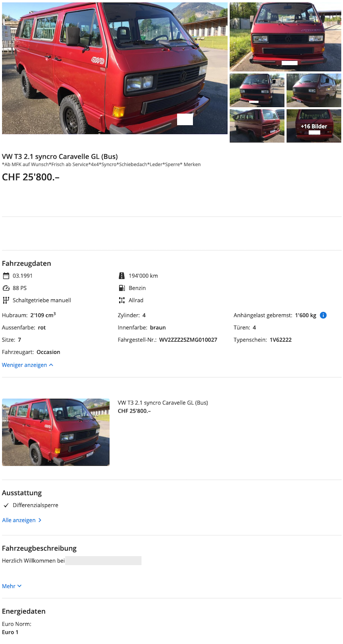
Task: Expand equipment list with Alle anzeigen
Action: point(21,520)
